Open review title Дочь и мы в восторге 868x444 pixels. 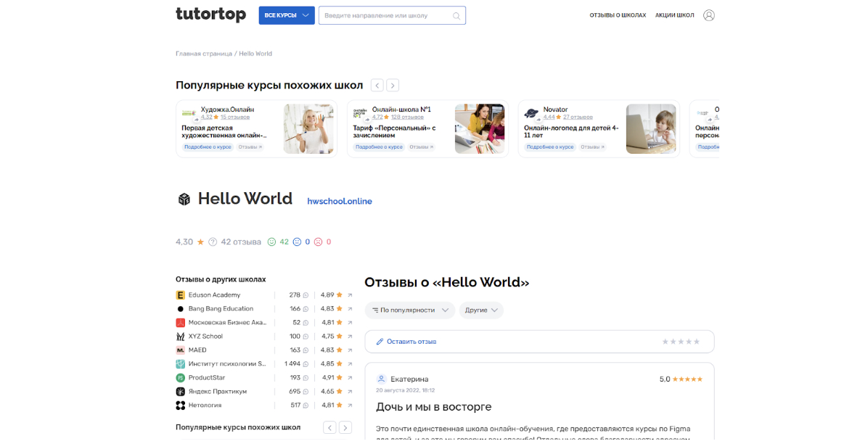pyautogui.click(x=433, y=407)
